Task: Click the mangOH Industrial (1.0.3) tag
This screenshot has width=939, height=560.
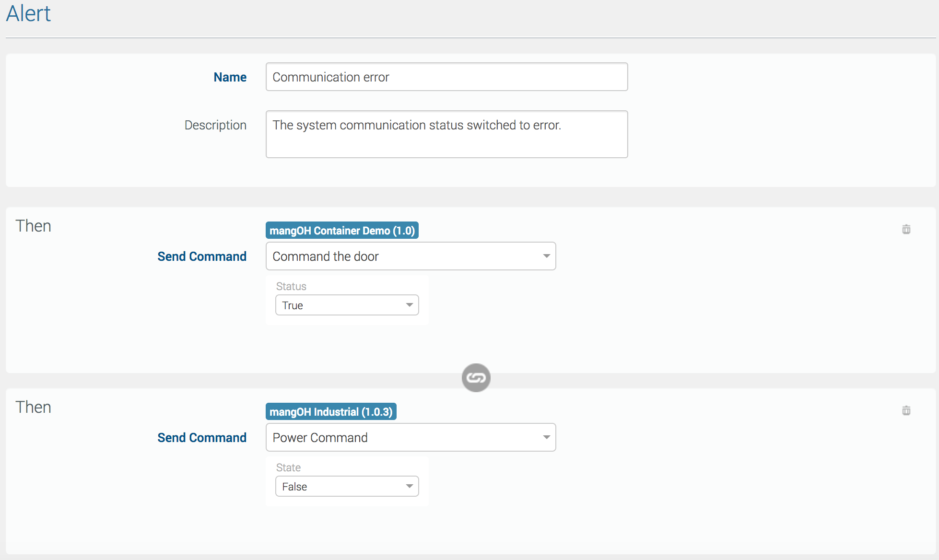Action: (x=331, y=412)
